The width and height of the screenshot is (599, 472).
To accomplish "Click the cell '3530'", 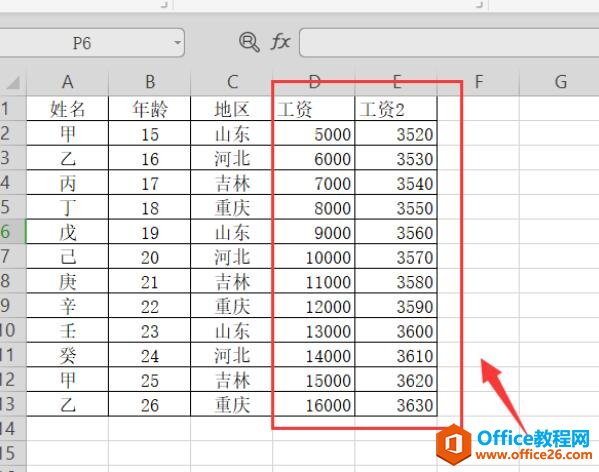I will coord(396,158).
